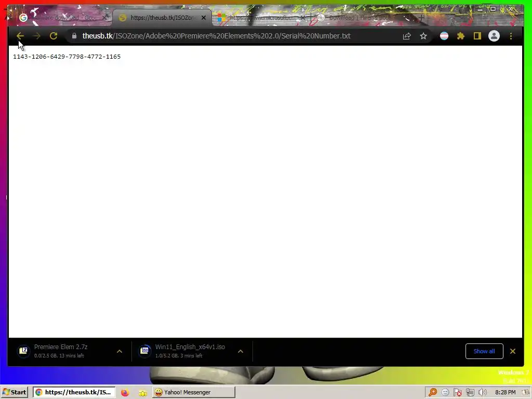Focus the theusb.tk address bar URL
Image resolution: width=532 pixels, height=399 pixels.
coord(216,36)
